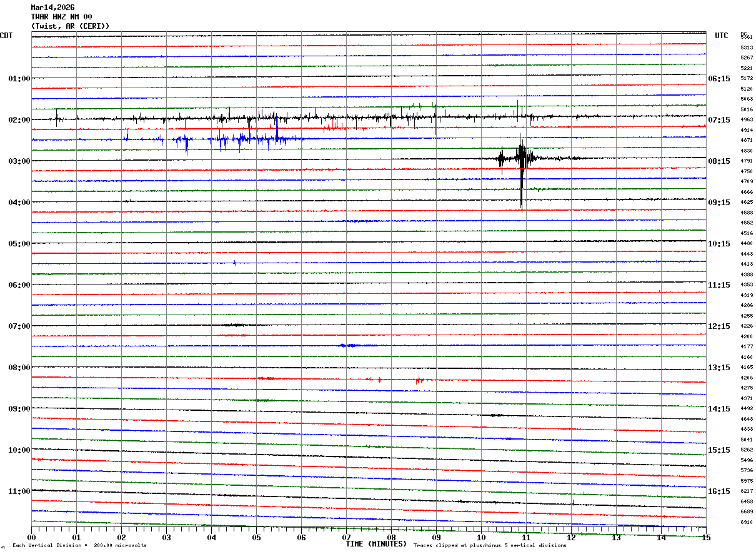Click the 05 minute tick label
Image resolution: width=756 pixels, height=554 pixels.
[x=256, y=538]
